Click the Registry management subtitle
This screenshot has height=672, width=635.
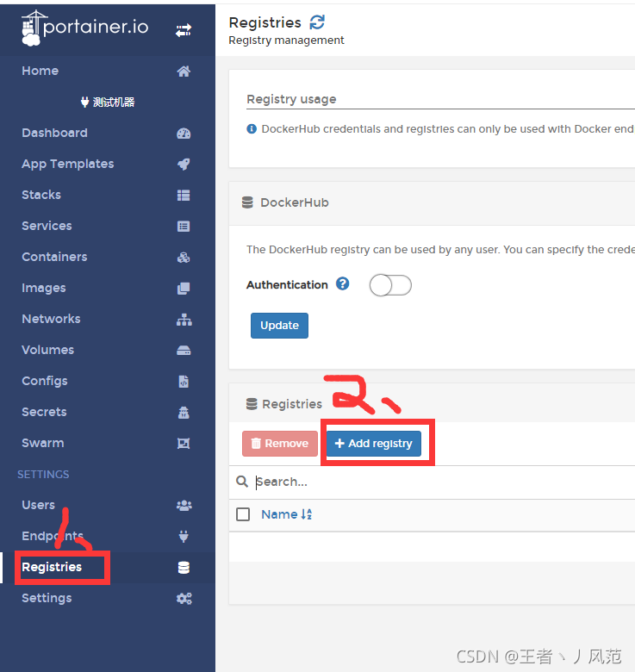[286, 40]
